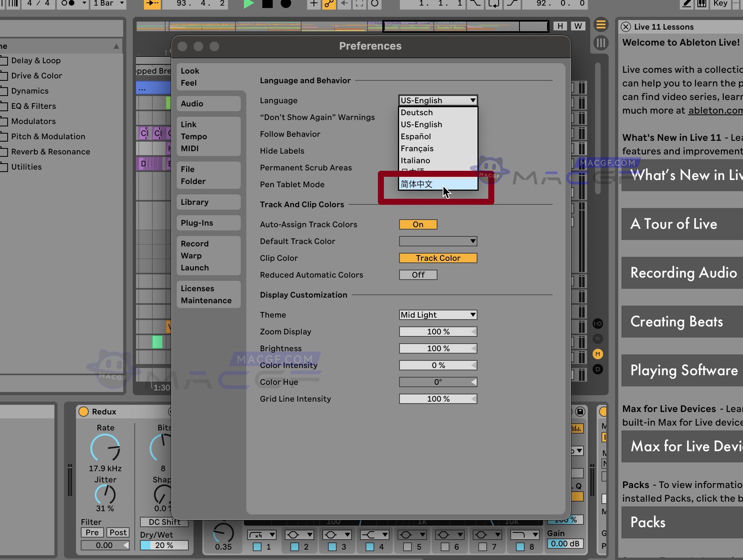Toggle MIDI Arrangement Overdub link icon

tap(329, 3)
